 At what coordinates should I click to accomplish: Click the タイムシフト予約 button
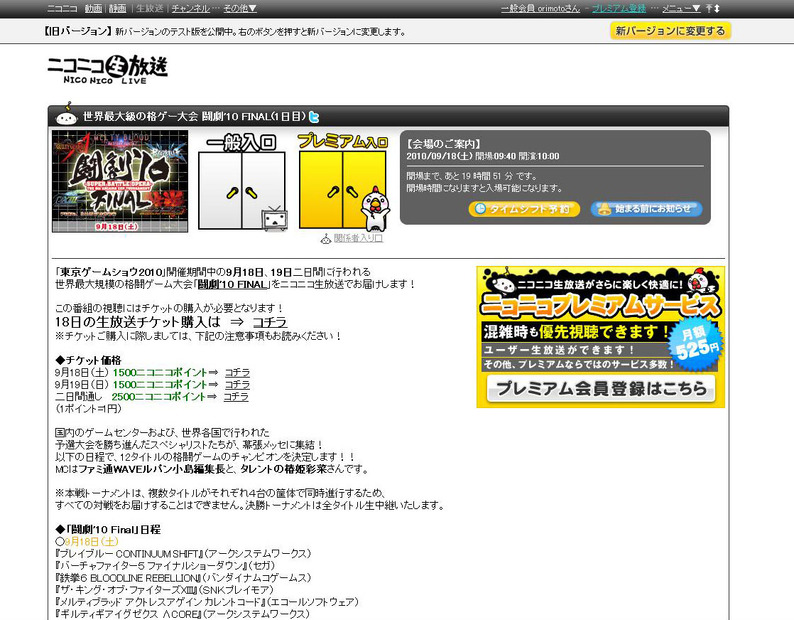coord(524,209)
